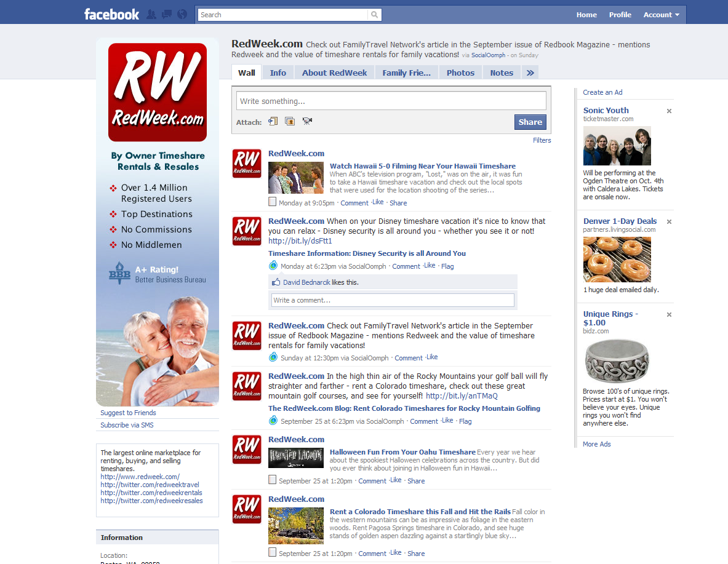The width and height of the screenshot is (728, 564).
Task: Attach a photo icon
Action: pos(290,121)
